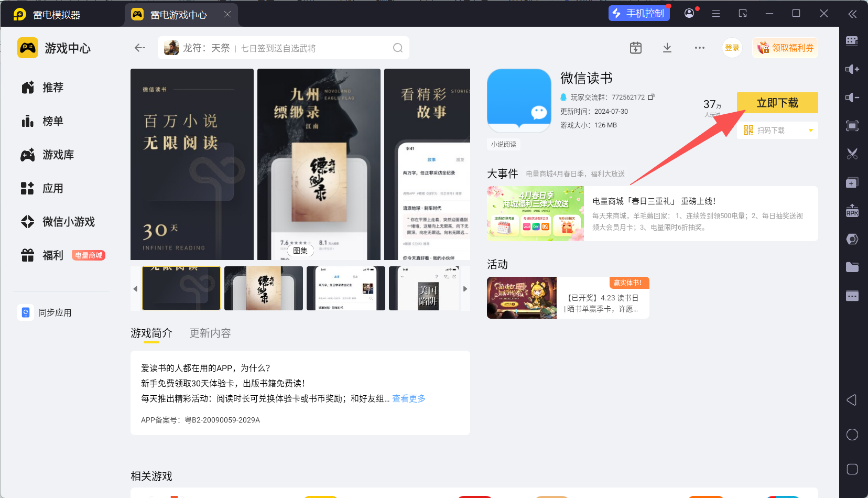Open the user account icon in title bar
The width and height of the screenshot is (868, 498).
click(x=690, y=13)
